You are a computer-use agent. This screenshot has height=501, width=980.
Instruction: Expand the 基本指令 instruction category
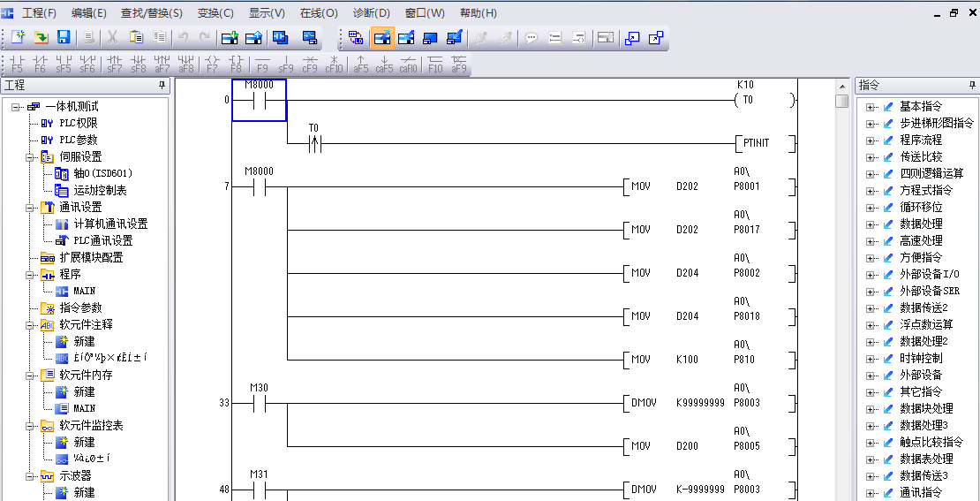point(871,107)
